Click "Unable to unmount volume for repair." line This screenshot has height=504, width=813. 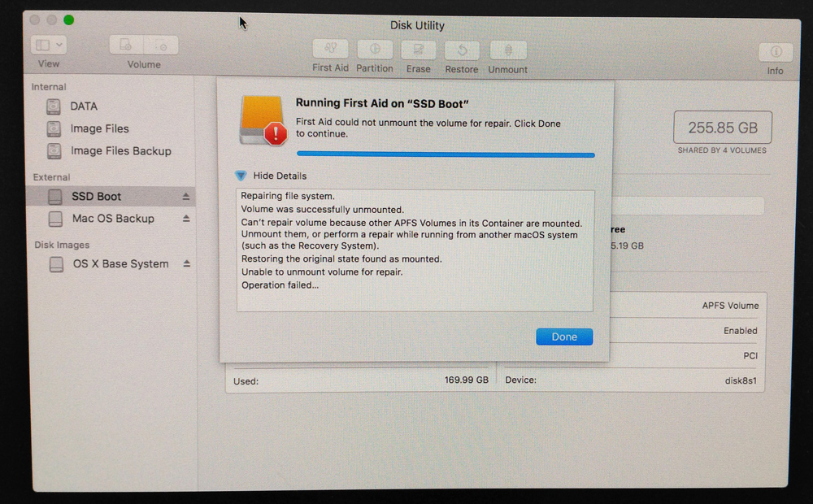coord(322,272)
